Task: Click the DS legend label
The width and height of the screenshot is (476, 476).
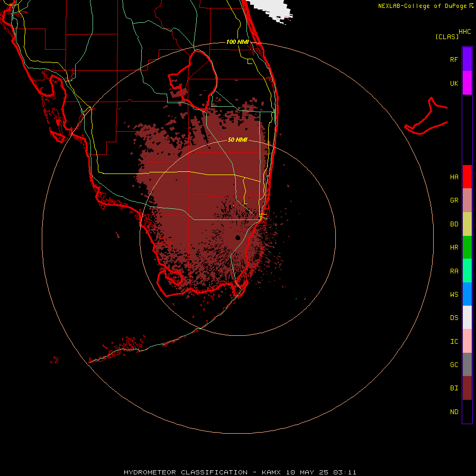Action: (454, 318)
